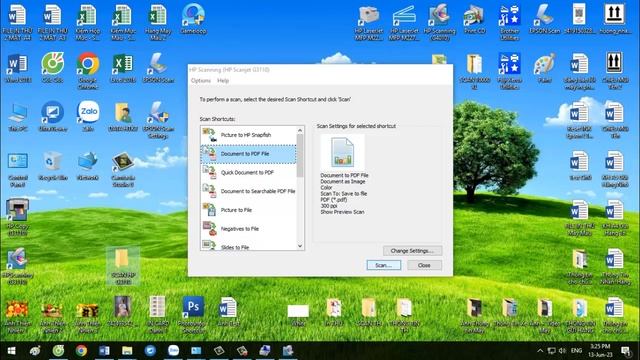Select the UltraViewer desktop shortcut
The image size is (640, 360).
[x=53, y=116]
